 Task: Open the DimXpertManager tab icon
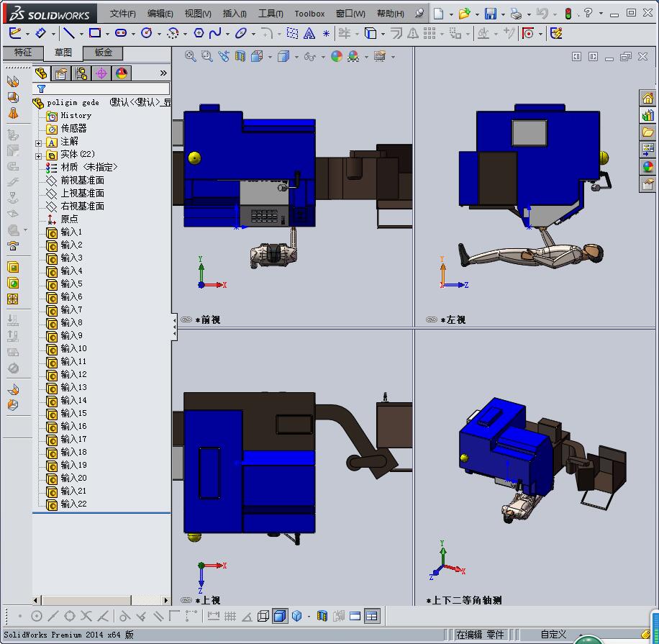point(101,73)
